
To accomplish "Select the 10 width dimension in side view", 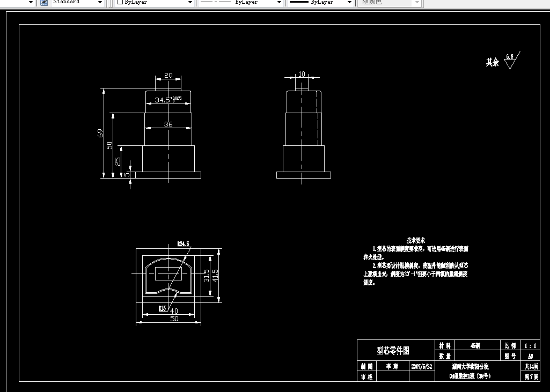I will [x=302, y=74].
